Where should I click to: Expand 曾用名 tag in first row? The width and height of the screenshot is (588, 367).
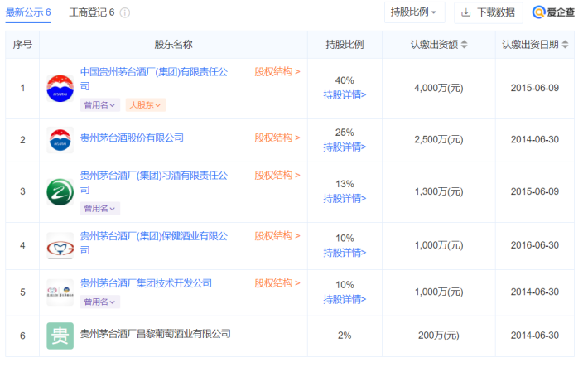tap(99, 105)
